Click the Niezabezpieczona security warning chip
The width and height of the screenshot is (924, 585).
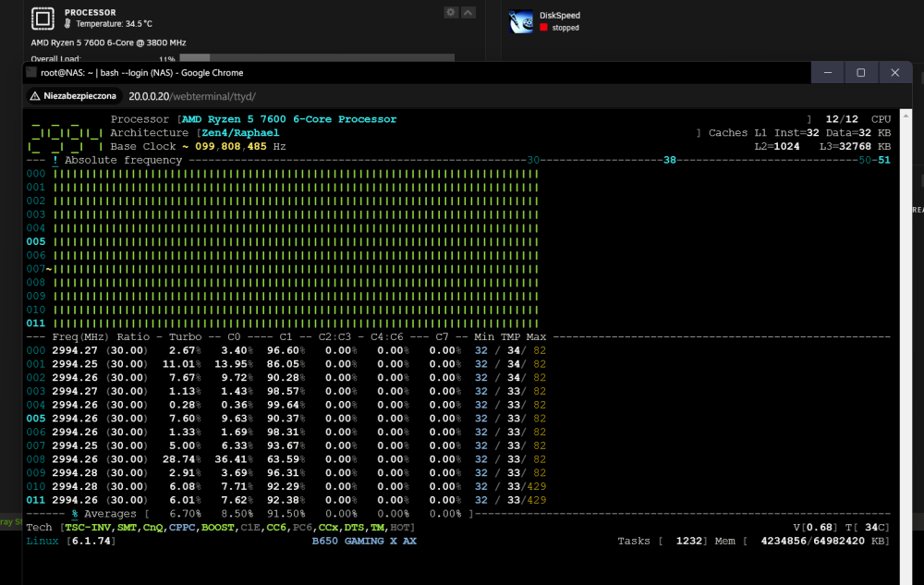tap(74, 96)
